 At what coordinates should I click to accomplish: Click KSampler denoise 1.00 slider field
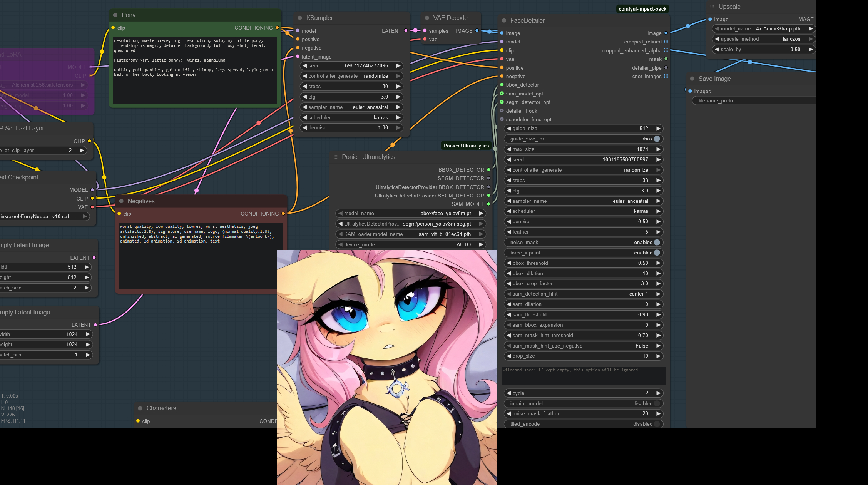351,128
